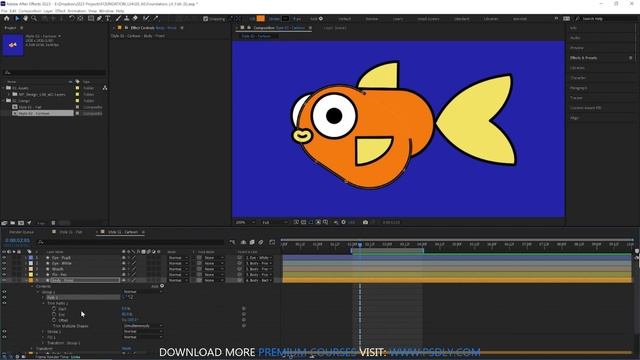
Task: Toggle frame blending icon in timeline header
Action: (252, 242)
